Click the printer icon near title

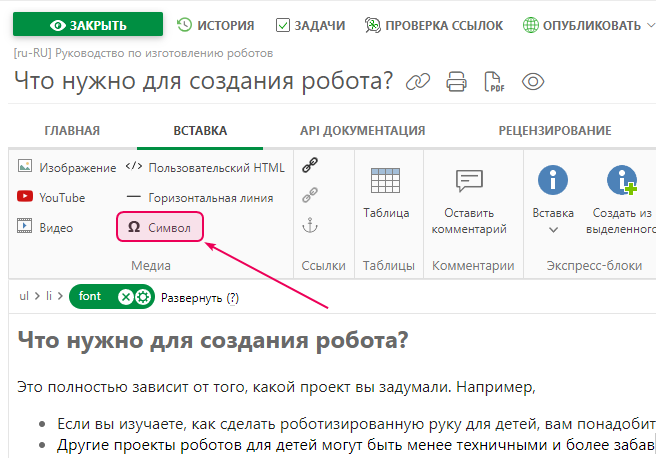456,82
